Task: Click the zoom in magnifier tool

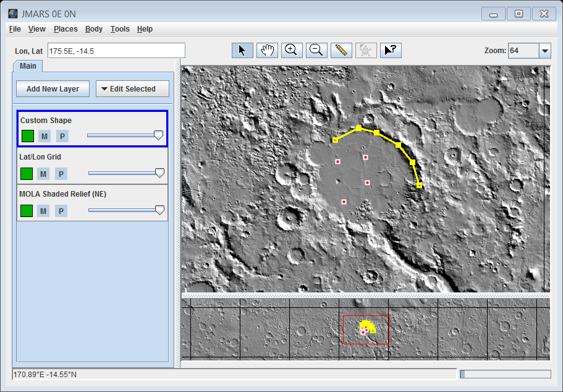Action: [290, 51]
